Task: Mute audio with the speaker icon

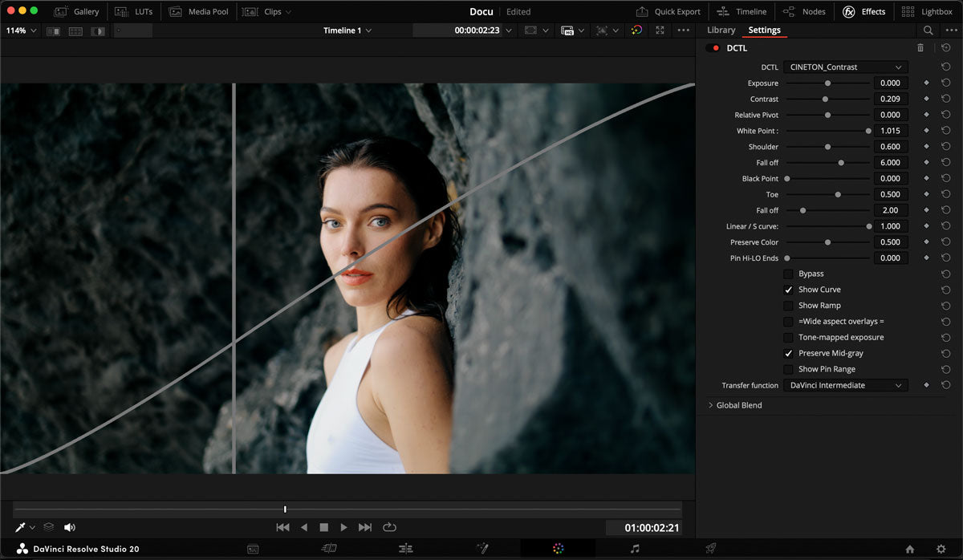Action: [70, 527]
